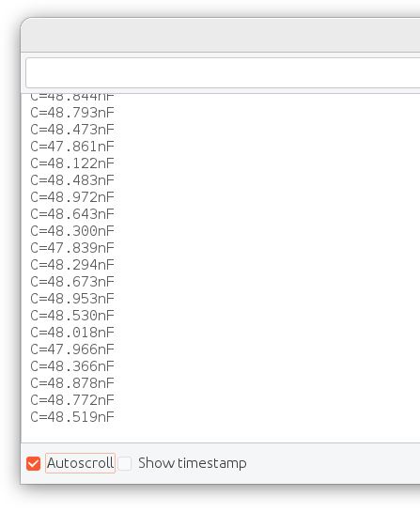
Task: Focus the serial send input field
Action: [x=223, y=73]
